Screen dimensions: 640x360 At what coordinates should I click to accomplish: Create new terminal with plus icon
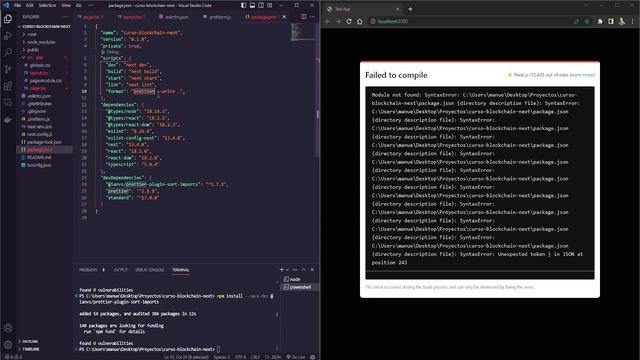pyautogui.click(x=281, y=269)
